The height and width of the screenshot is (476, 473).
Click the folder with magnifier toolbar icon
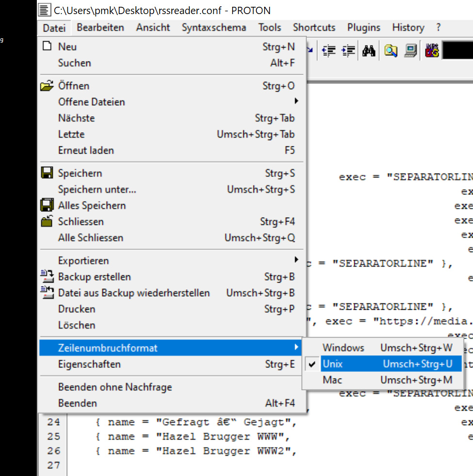click(x=391, y=51)
